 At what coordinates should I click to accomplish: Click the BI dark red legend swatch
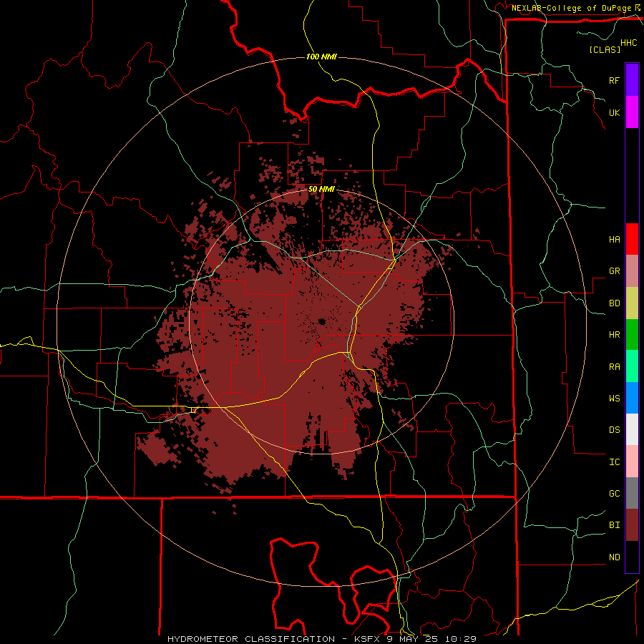coord(632,525)
